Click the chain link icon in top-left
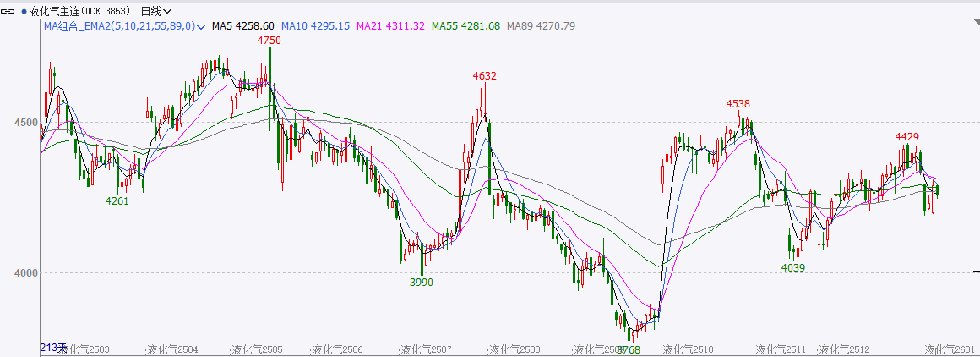Viewport: 980px width, 357px height. [9, 12]
